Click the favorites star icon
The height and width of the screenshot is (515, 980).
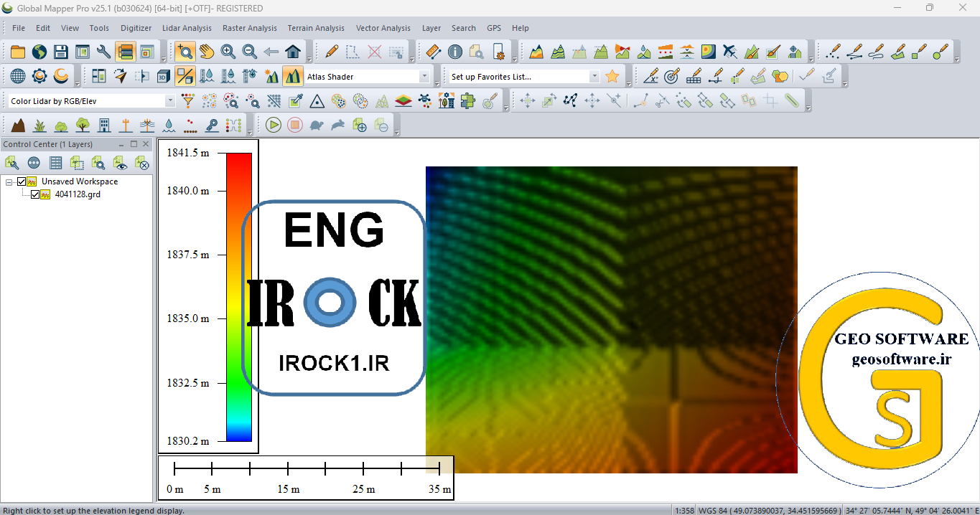pyautogui.click(x=612, y=76)
